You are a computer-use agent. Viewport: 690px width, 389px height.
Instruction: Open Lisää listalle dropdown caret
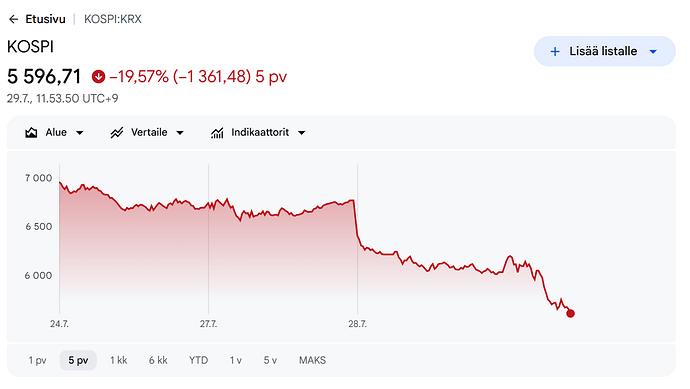click(x=653, y=52)
